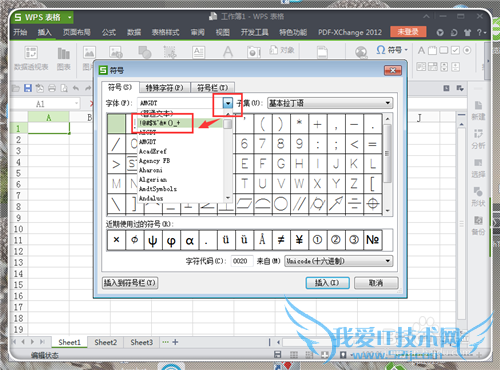
Task: Choose Agency FB in font list
Action: point(154,161)
